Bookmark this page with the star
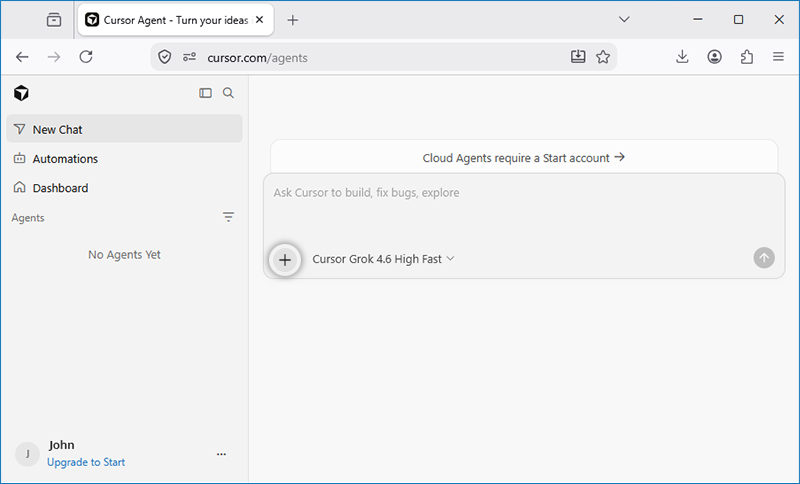This screenshot has height=484, width=800. 603,57
